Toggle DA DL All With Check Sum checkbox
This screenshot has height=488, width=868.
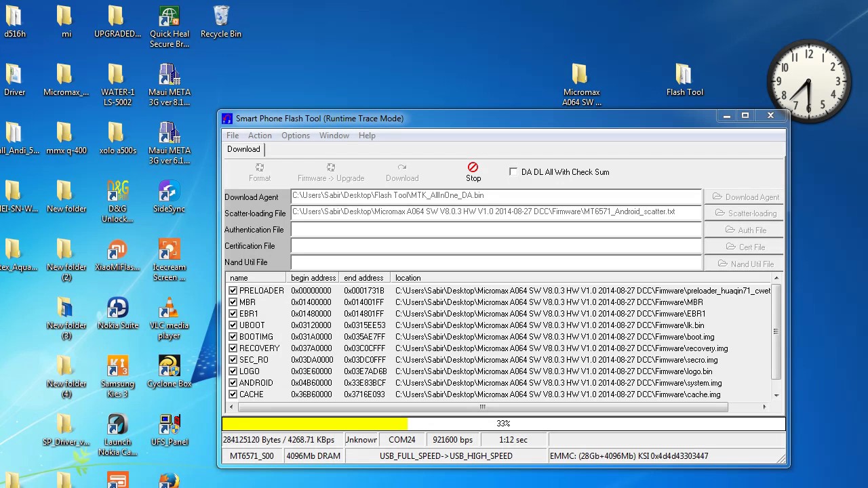(513, 172)
